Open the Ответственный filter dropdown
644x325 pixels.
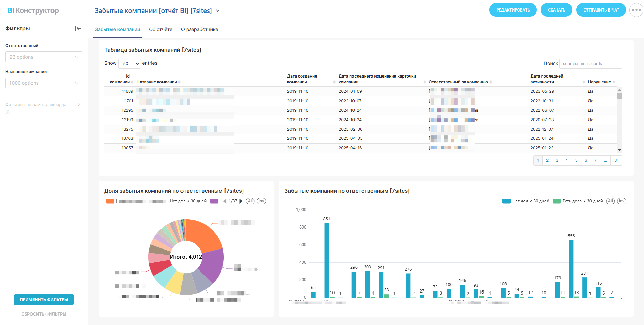(44, 57)
